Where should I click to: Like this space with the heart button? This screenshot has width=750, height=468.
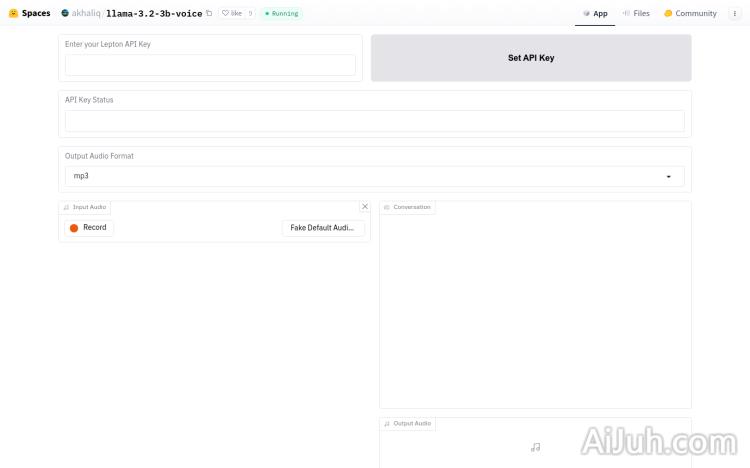coord(232,13)
